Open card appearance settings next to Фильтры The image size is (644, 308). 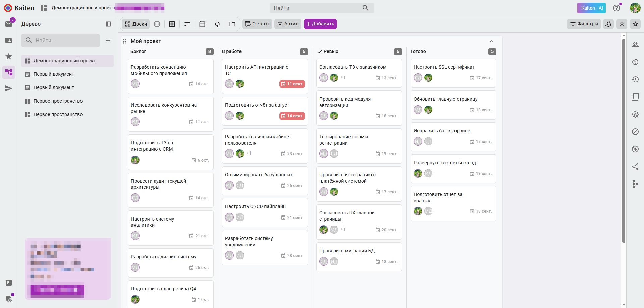608,24
